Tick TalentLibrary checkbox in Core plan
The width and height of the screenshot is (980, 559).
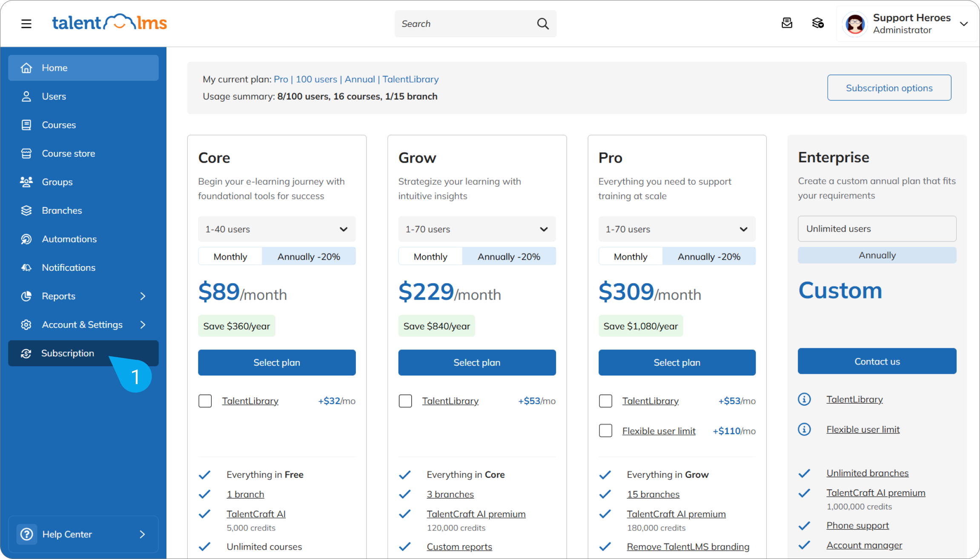tap(205, 401)
